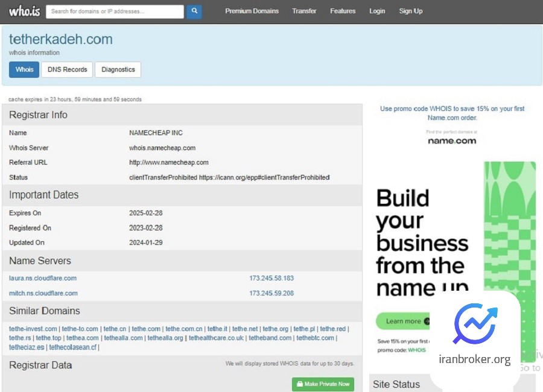
Task: Click the Similar Domains section heading
Action: pos(44,311)
